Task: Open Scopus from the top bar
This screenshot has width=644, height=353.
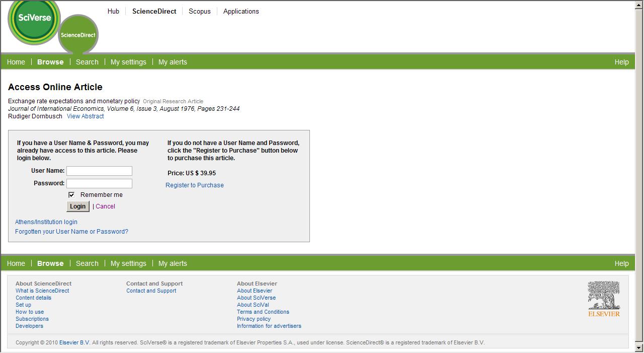Action: tap(200, 11)
